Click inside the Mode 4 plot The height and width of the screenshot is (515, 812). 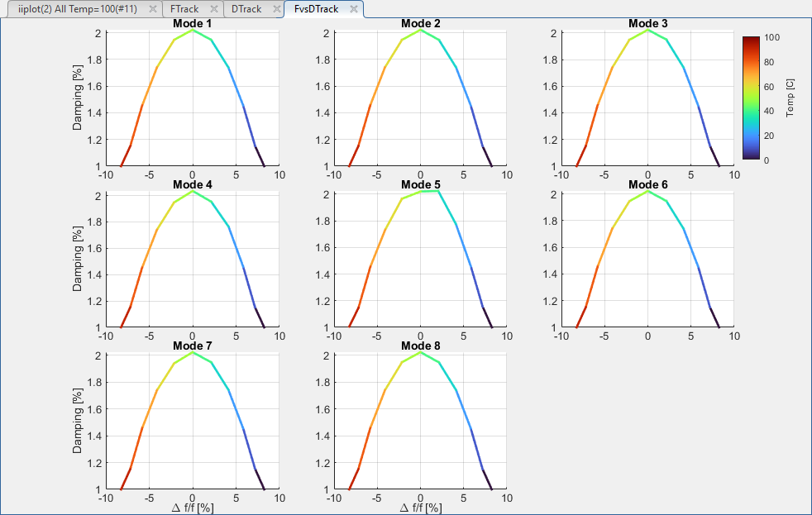[192, 260]
